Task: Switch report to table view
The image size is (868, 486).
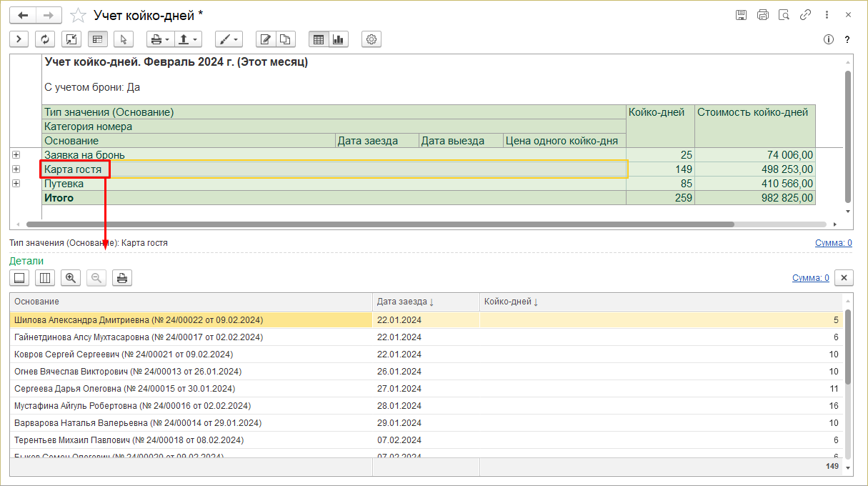Action: [x=319, y=39]
